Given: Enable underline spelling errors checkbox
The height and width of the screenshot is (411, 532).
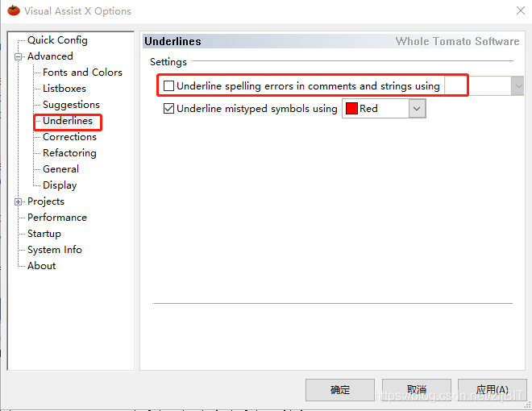Looking at the screenshot, I should pos(169,85).
